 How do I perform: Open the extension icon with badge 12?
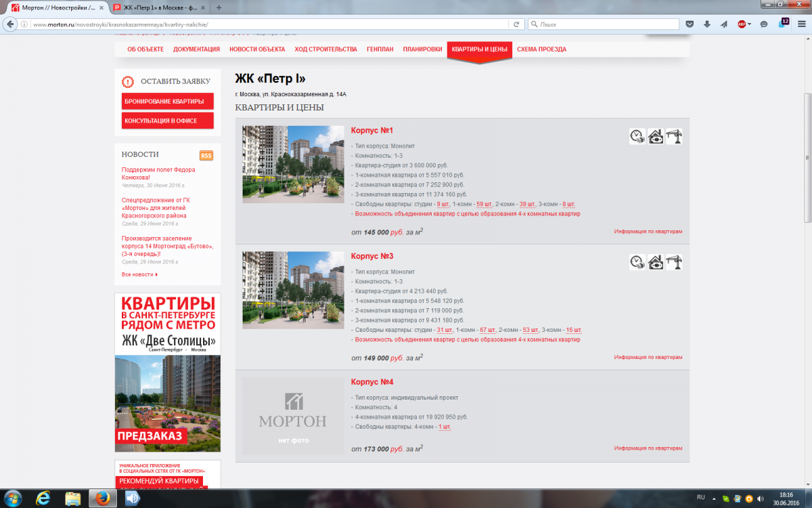click(x=783, y=23)
